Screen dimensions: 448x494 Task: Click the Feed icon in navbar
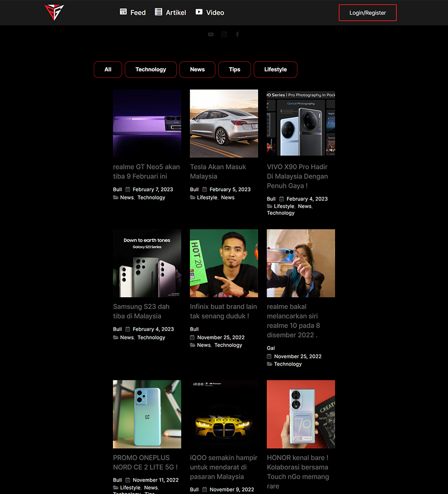(123, 12)
